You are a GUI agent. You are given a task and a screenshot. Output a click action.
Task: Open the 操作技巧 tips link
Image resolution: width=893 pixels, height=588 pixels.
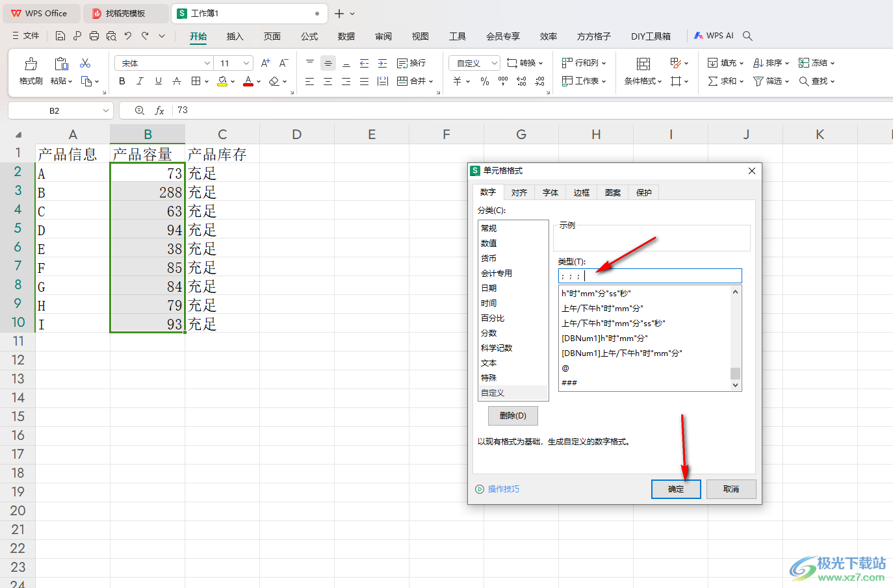click(504, 489)
